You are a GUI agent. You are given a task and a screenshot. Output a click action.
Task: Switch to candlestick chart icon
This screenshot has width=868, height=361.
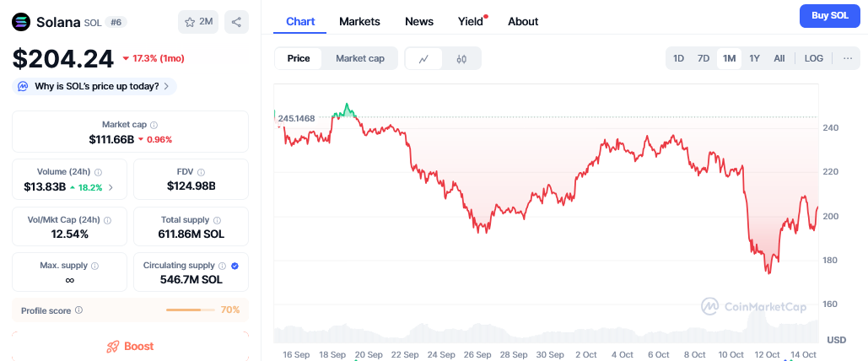pos(461,58)
